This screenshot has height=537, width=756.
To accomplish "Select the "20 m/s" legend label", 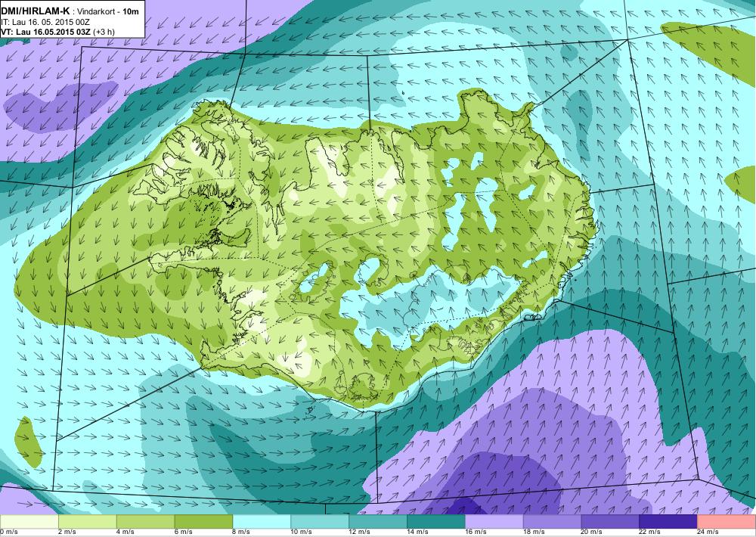I will click(592, 532).
